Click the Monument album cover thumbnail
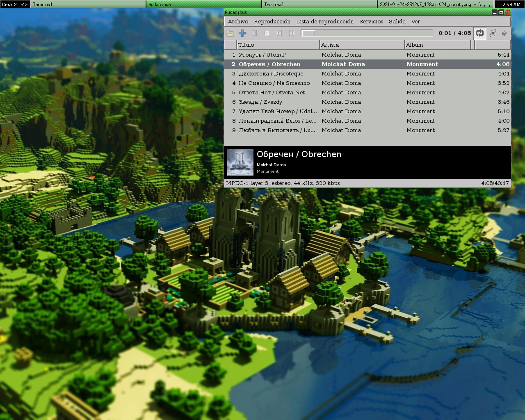The height and width of the screenshot is (420, 525). (240, 162)
